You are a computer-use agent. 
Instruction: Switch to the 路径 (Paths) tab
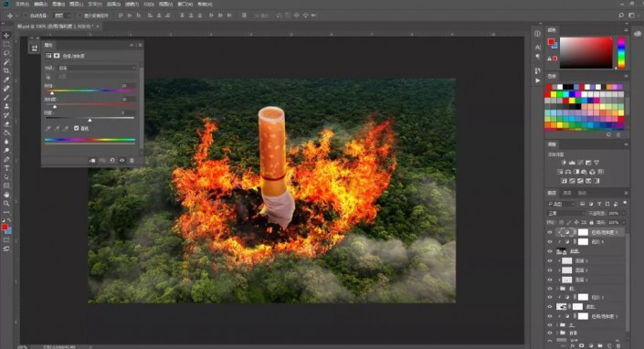tap(582, 193)
